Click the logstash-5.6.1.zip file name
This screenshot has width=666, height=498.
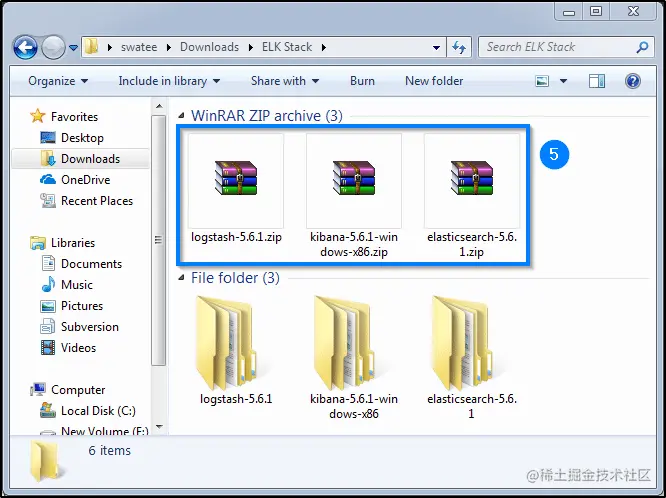point(236,237)
